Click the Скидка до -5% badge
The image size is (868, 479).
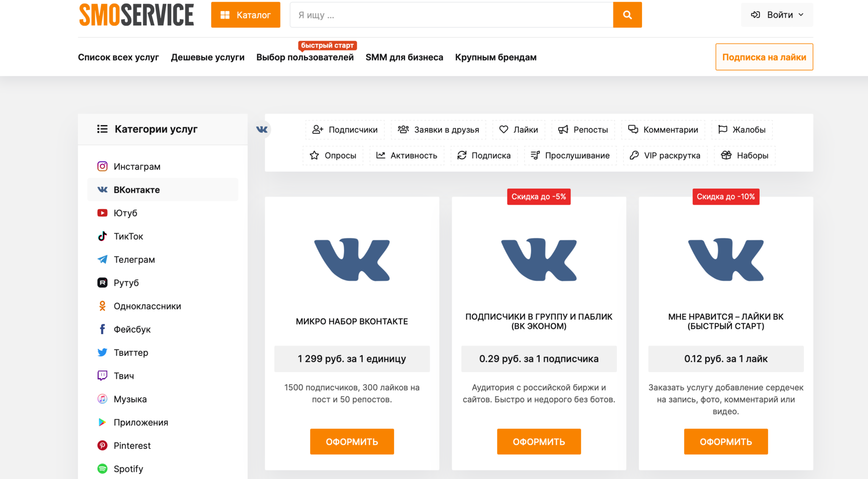click(x=539, y=197)
